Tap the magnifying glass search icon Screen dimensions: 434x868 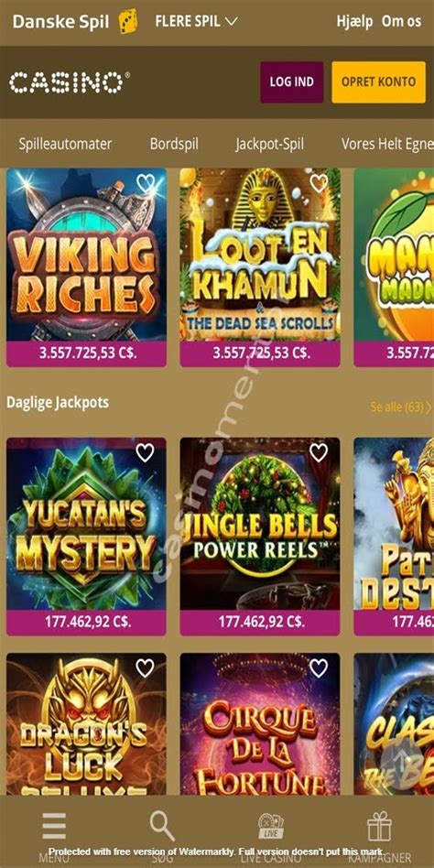click(x=162, y=826)
